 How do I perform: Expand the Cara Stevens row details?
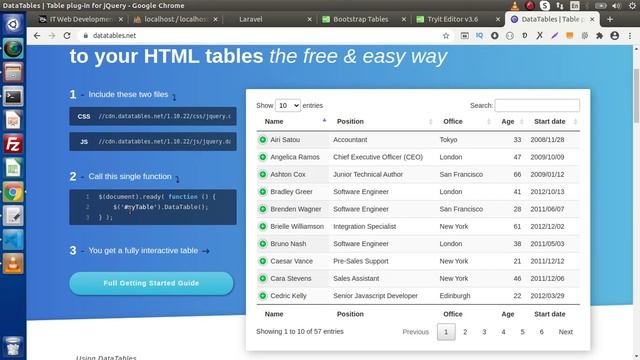click(x=262, y=278)
